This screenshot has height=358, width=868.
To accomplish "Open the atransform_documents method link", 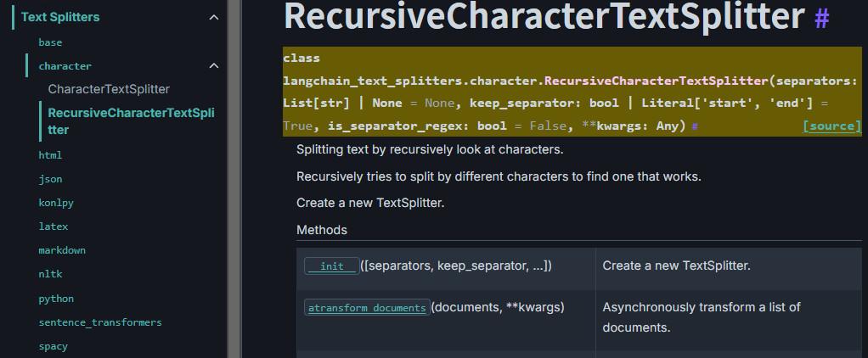I will pos(367,308).
